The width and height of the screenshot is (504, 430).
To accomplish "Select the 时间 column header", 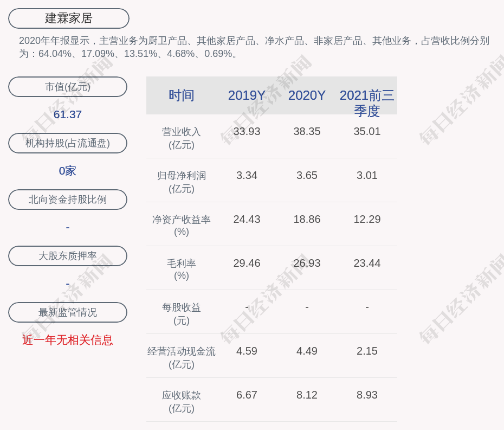I will [x=182, y=95].
